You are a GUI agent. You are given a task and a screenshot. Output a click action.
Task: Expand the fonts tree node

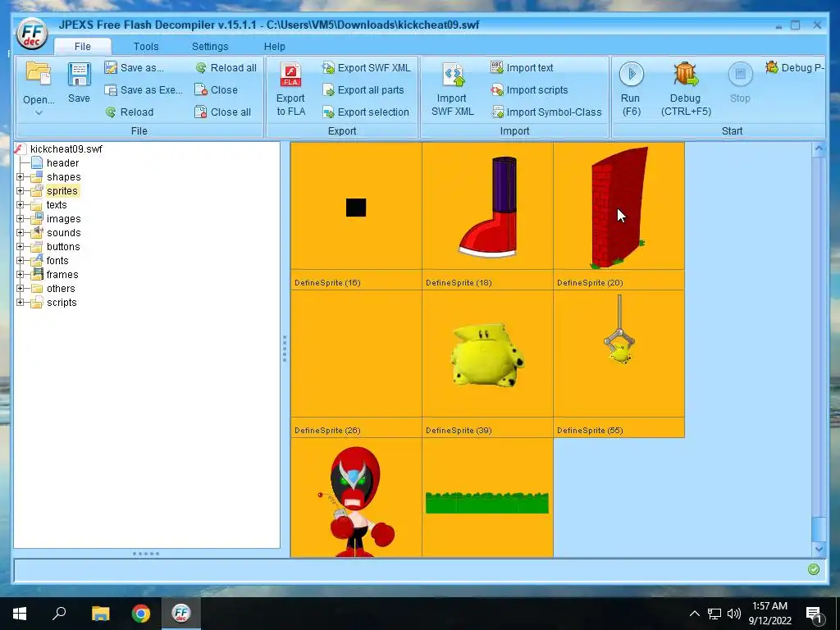(x=20, y=260)
